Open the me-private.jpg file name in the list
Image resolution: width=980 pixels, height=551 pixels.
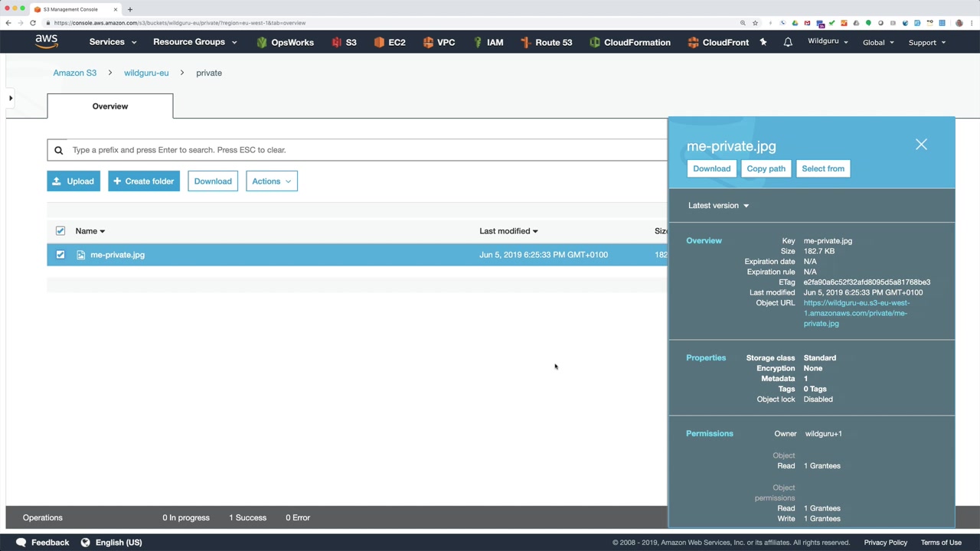[x=117, y=255]
